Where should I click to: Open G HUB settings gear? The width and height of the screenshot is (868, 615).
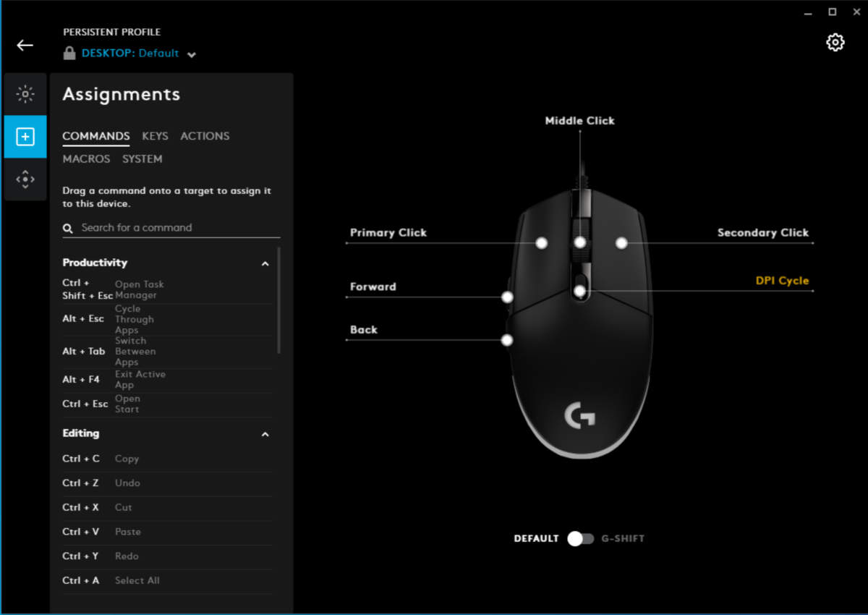click(x=835, y=42)
